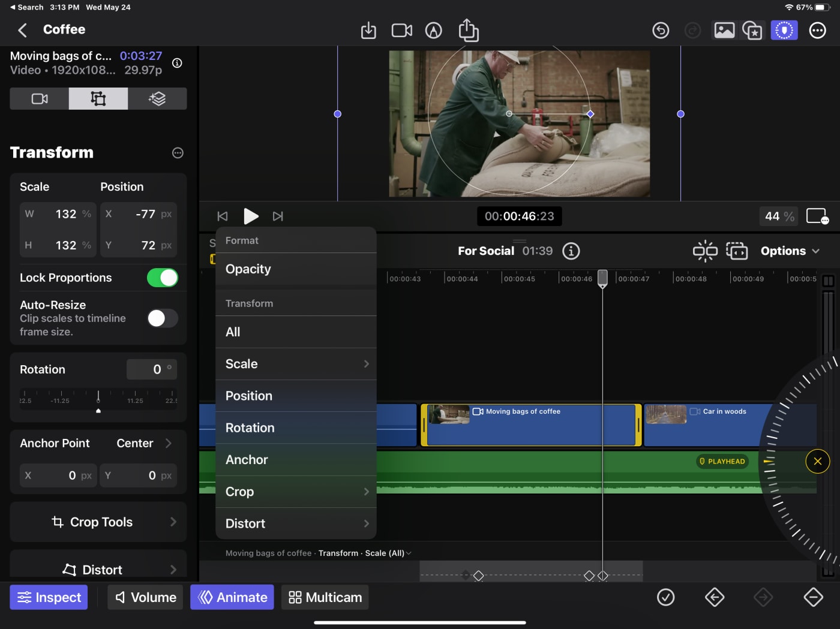Jump to previous edit point
840x629 pixels.
click(x=223, y=216)
